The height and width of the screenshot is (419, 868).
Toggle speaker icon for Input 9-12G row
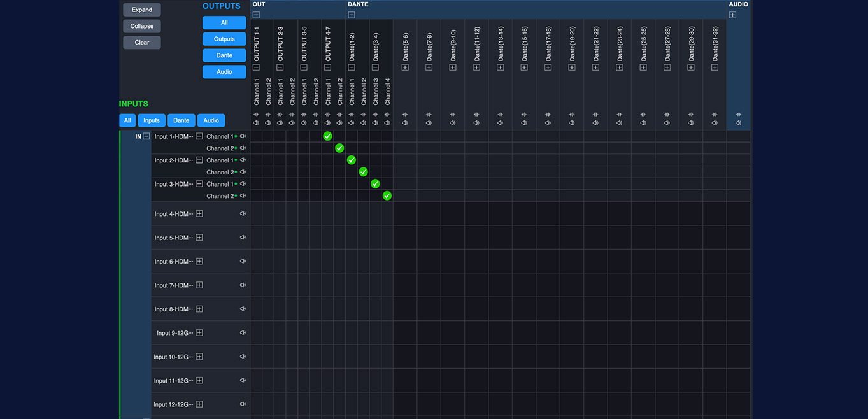(x=243, y=332)
